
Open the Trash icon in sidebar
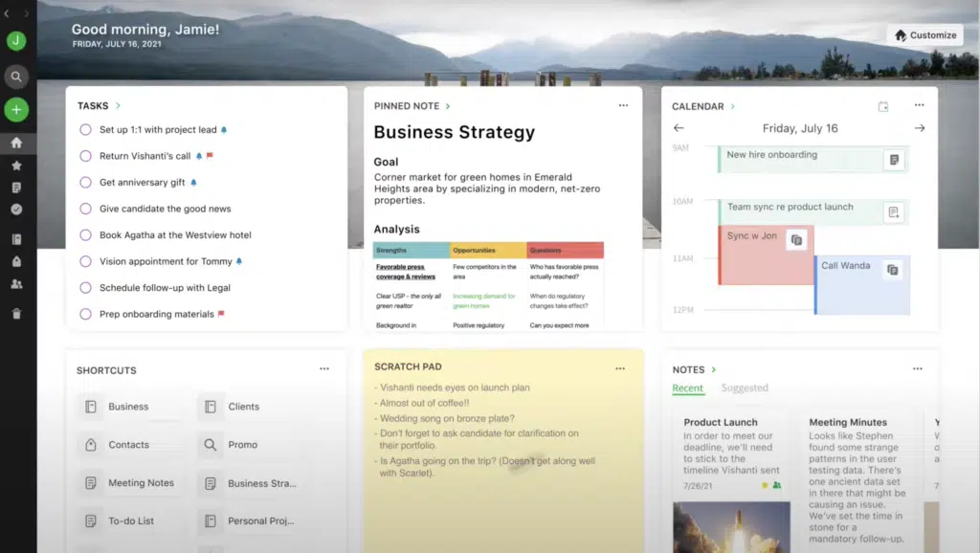[x=16, y=313]
